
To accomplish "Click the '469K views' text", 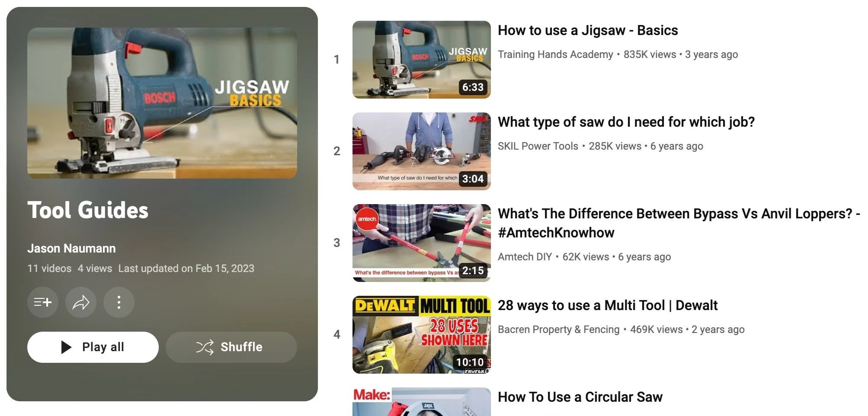I will tap(657, 330).
